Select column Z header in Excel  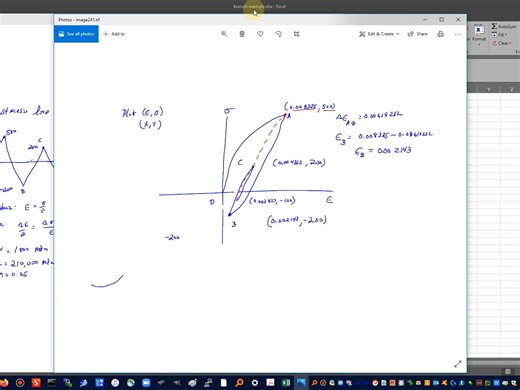click(x=511, y=89)
